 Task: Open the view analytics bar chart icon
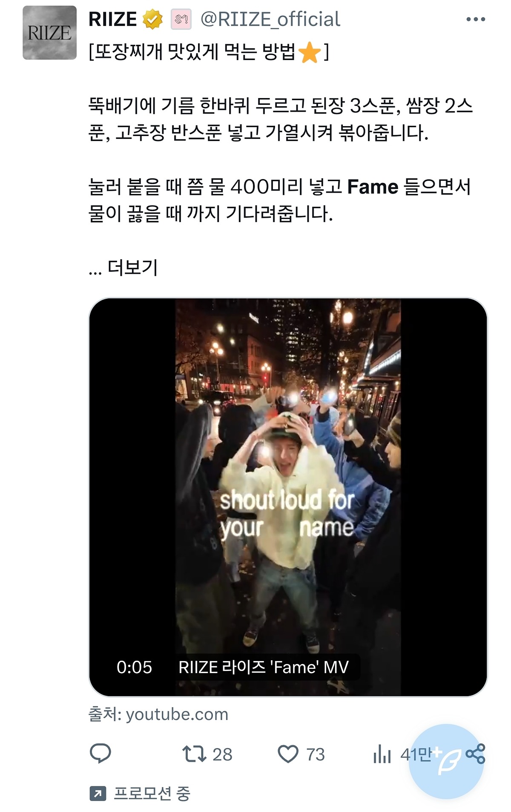point(382,754)
